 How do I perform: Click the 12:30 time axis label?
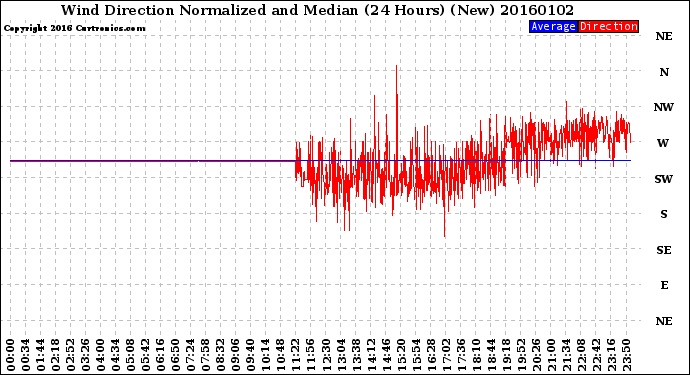326,355
